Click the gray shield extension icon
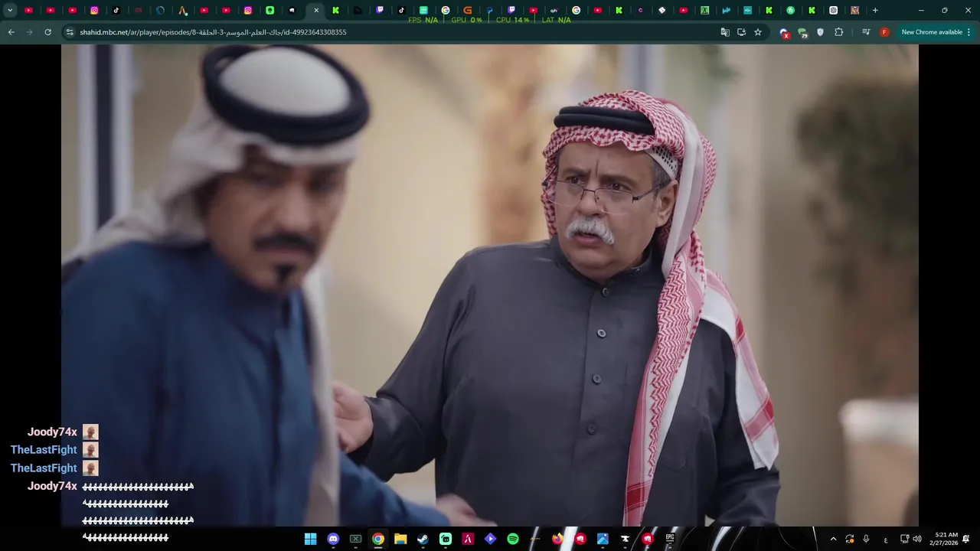 [820, 32]
